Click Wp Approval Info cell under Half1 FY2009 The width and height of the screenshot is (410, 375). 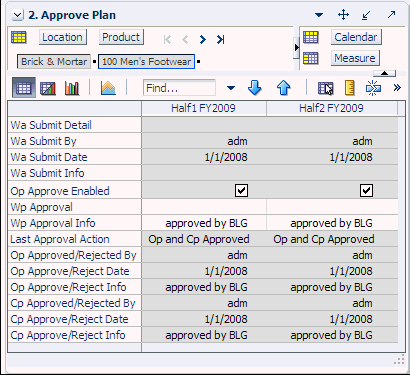[x=204, y=223]
